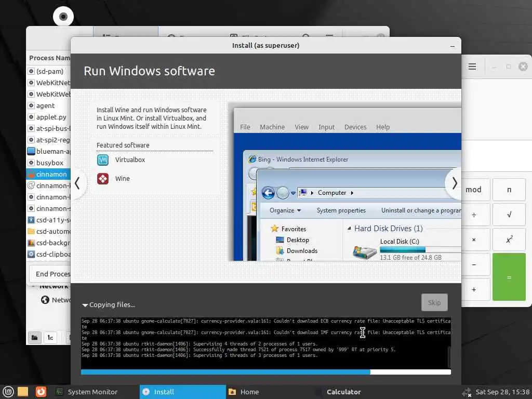Select the at-spi2-registryd process row

click(48, 140)
